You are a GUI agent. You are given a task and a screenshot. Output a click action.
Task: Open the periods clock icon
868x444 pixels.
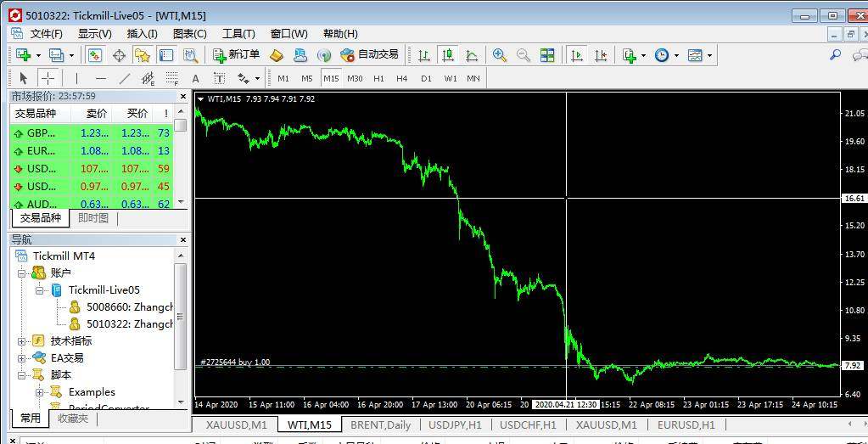click(x=662, y=55)
